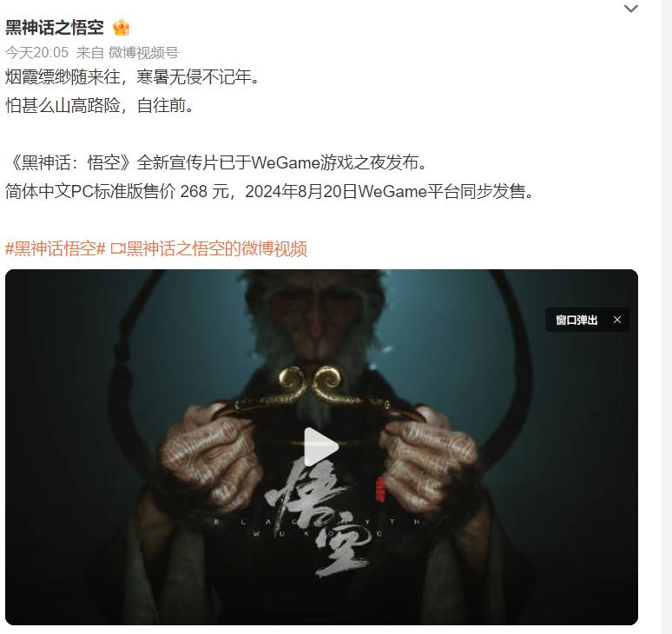Open the 微博视频号 source link
Screen dimensions: 672x634
[x=143, y=53]
